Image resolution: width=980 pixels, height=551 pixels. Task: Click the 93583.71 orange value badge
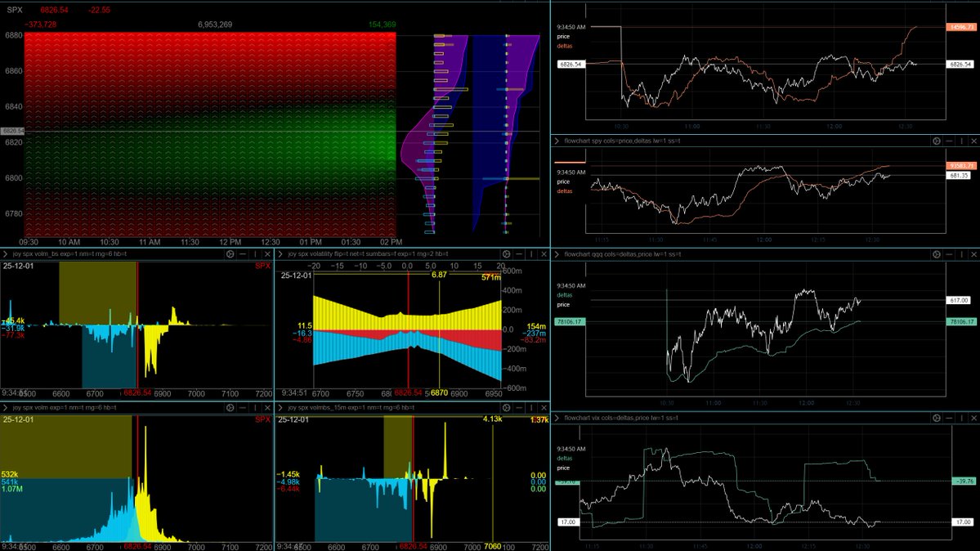point(961,166)
